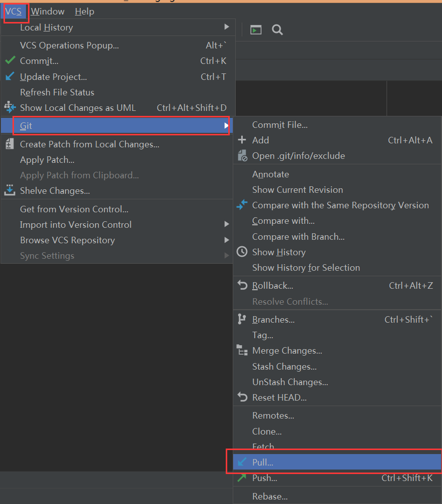Choose Shelve Changes...
Screen dimensions: 442x504
(x=117, y=191)
